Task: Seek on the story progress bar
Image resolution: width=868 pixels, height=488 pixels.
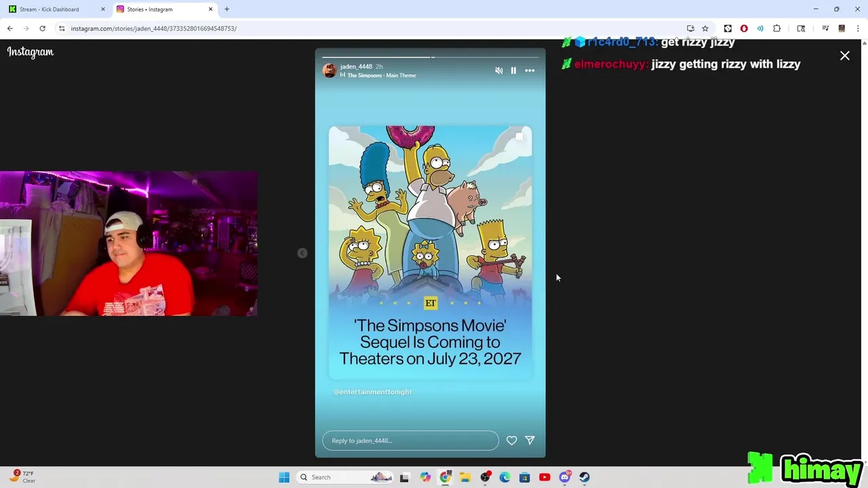Action: 431,57
